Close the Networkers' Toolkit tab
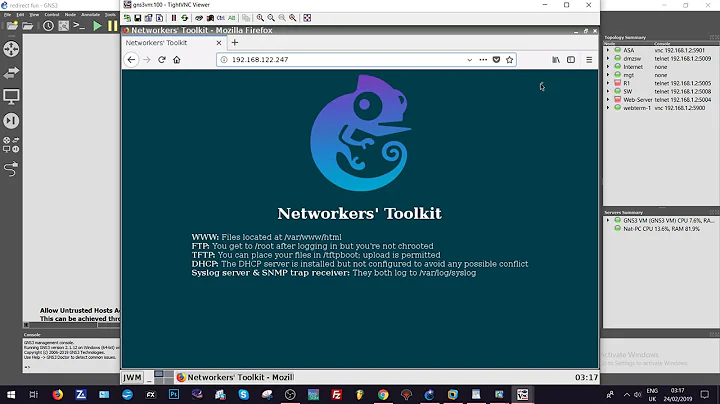Image resolution: width=720 pixels, height=404 pixels. [219, 43]
